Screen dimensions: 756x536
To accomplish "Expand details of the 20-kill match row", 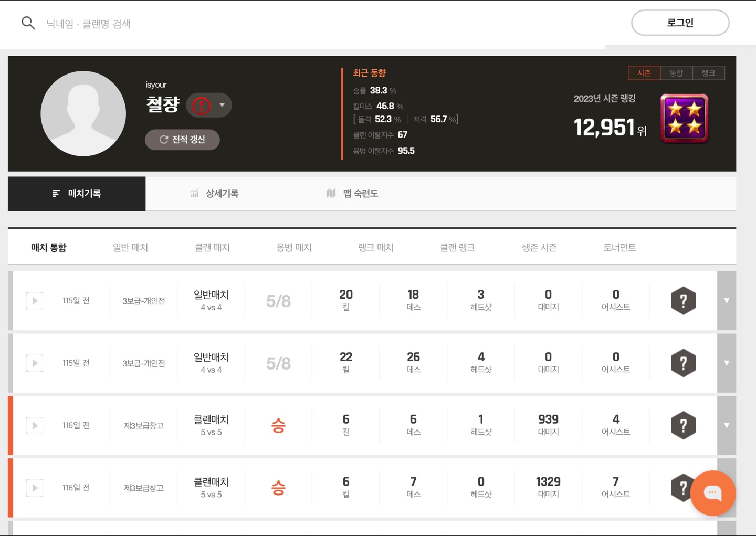I will pos(727,301).
